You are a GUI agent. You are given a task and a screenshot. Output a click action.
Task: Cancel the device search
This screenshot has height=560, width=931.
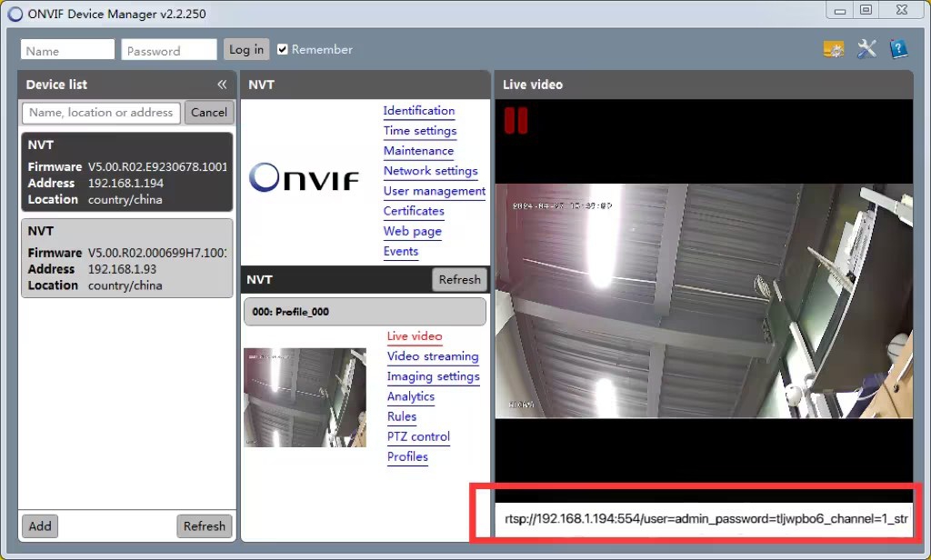coord(209,112)
